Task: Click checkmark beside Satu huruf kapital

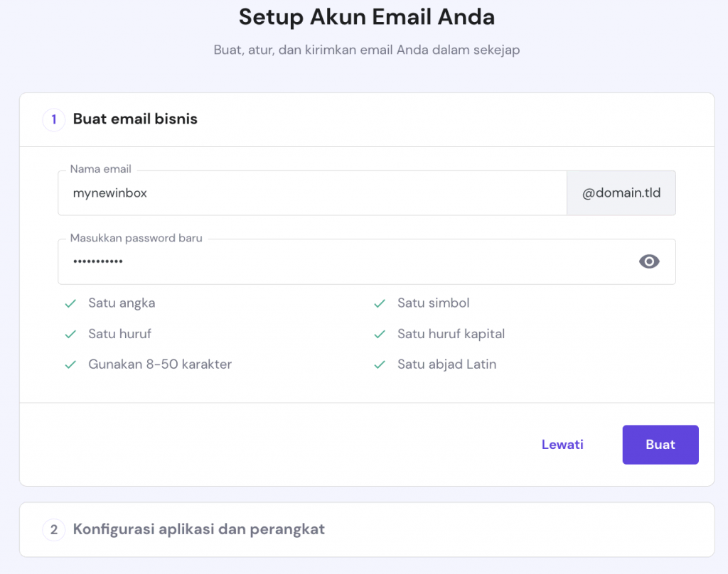Action: pyautogui.click(x=380, y=334)
